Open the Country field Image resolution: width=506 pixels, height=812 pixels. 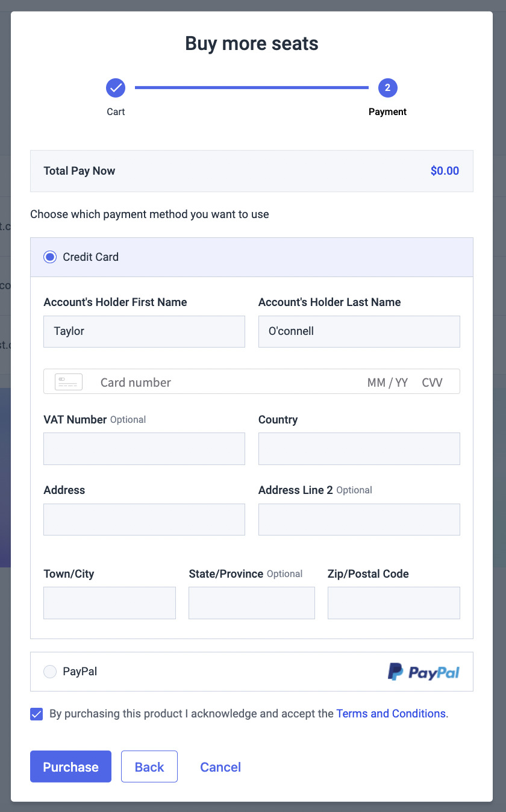tap(359, 449)
